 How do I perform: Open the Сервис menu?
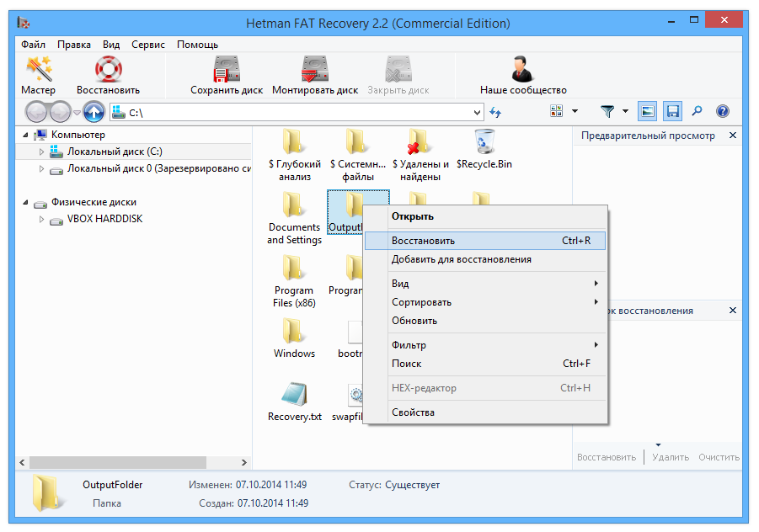[148, 45]
